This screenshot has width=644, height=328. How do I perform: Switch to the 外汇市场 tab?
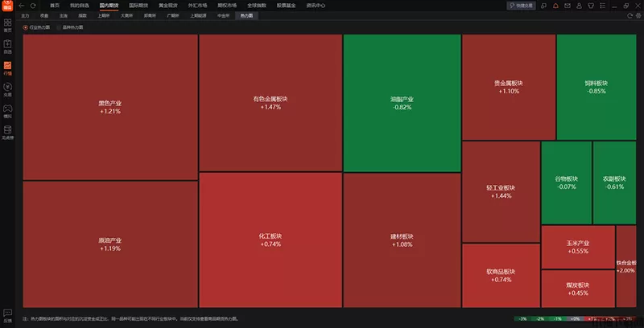(197, 5)
